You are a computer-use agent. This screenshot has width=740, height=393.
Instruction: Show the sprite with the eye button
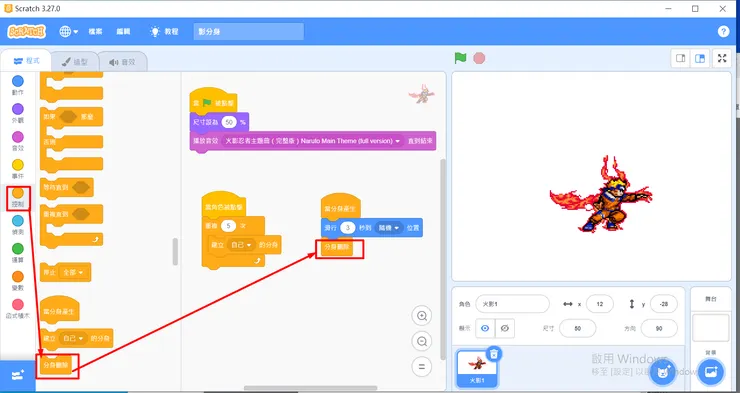[485, 328]
